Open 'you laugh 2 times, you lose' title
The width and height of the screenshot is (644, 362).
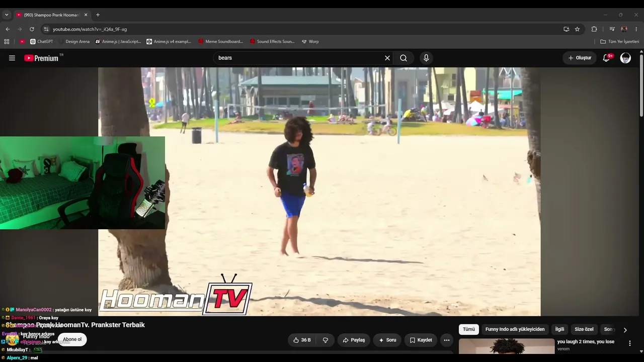586,342
